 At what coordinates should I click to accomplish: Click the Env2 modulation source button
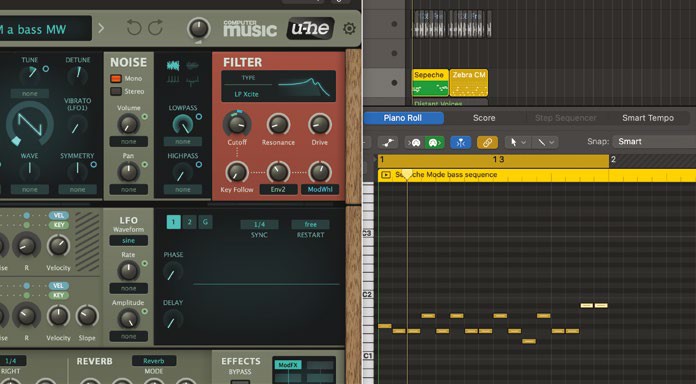click(278, 190)
